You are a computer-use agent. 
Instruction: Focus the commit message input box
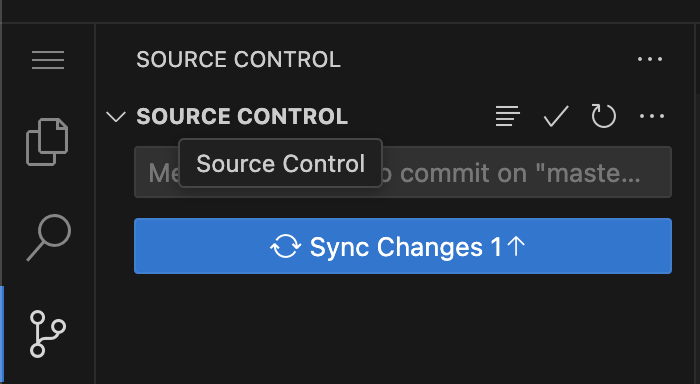pos(403,172)
